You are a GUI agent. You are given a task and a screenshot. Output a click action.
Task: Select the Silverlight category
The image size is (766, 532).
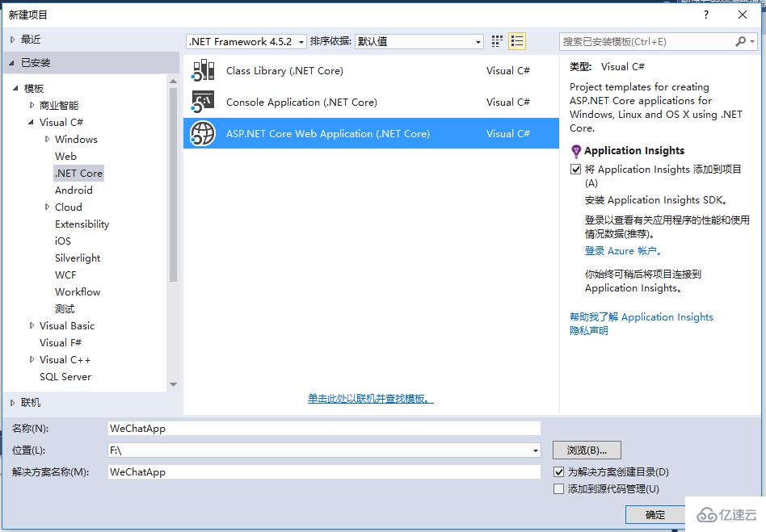pyautogui.click(x=78, y=258)
